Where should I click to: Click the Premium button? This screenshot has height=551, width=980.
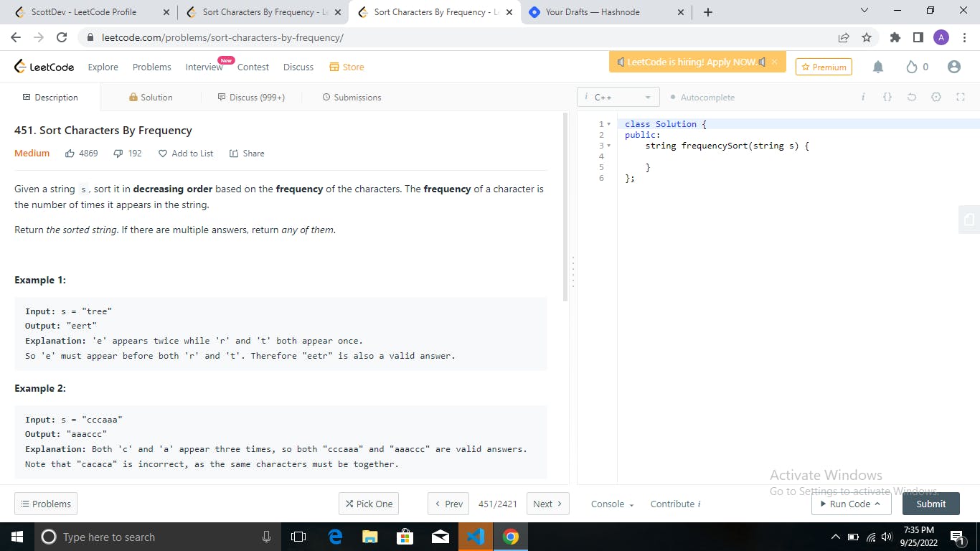pos(824,67)
